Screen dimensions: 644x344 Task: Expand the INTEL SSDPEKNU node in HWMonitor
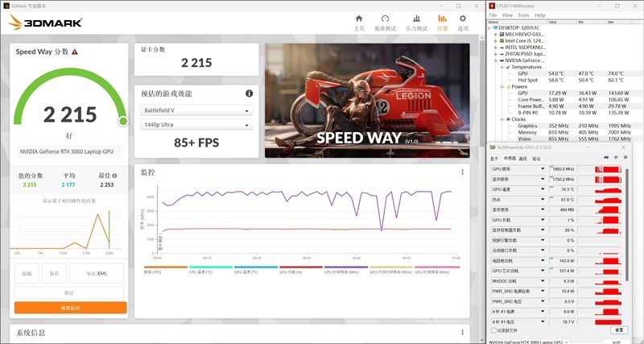(496, 48)
